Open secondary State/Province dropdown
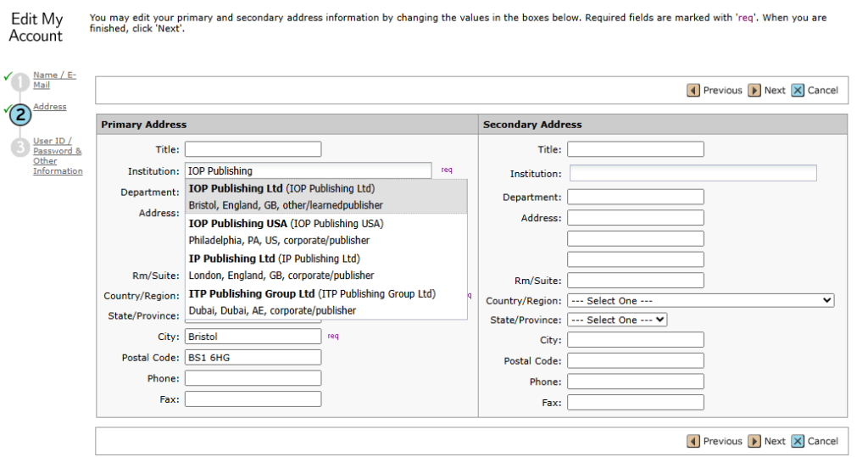868x457 pixels. [617, 320]
